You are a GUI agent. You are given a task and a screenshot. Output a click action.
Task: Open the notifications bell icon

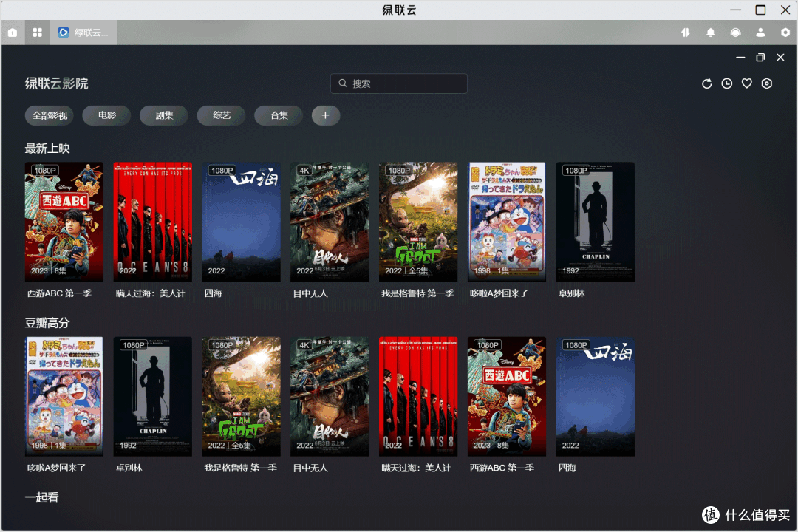(711, 33)
